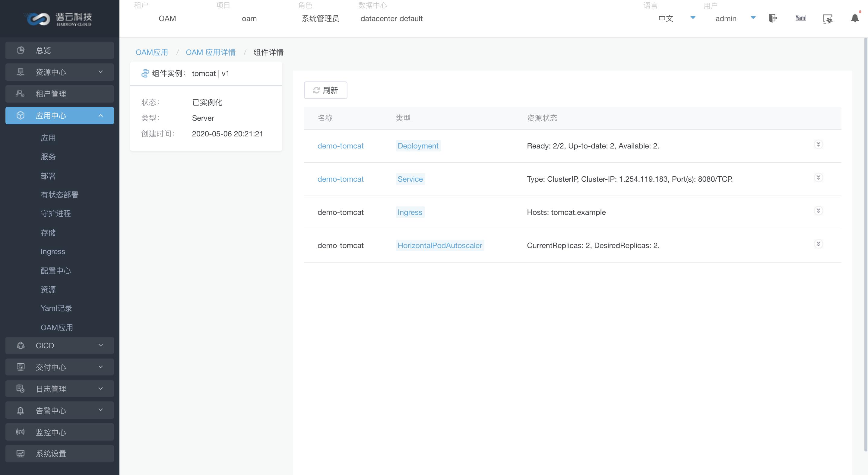Open Yaml记录 in the sidebar

(56, 308)
